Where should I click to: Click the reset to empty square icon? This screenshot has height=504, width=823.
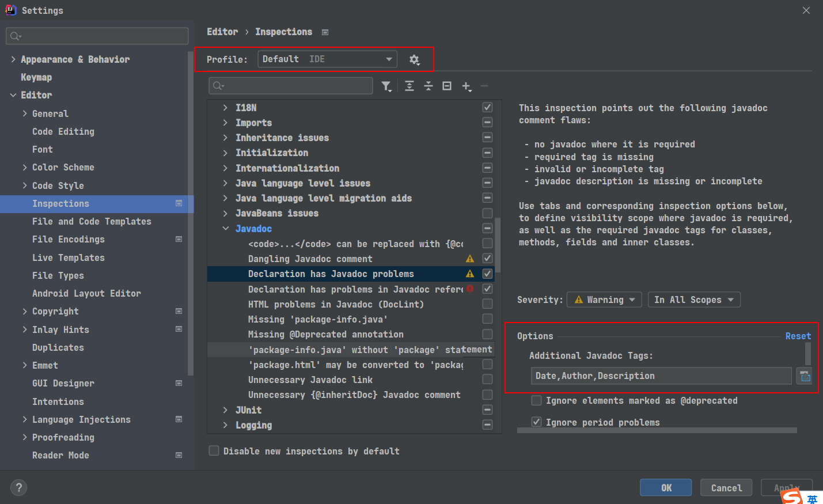447,86
